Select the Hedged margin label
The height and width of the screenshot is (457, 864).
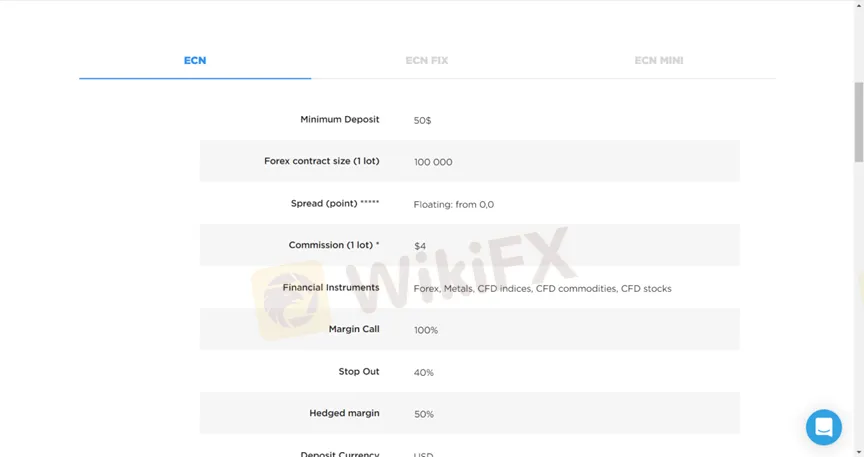(x=344, y=413)
